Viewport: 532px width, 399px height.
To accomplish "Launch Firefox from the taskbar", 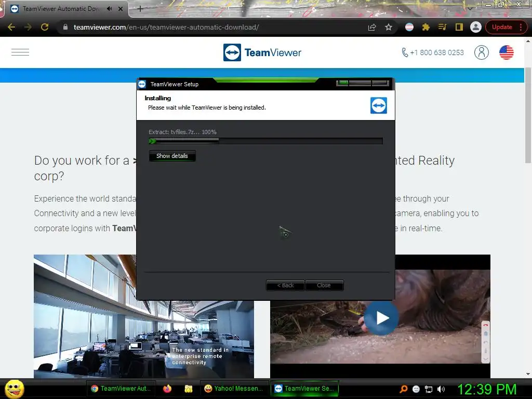I will tap(167, 389).
